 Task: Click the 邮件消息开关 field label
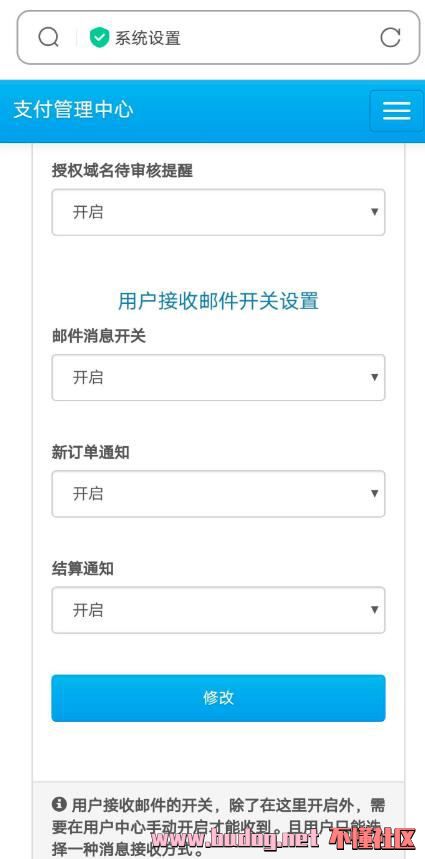[x=99, y=336]
